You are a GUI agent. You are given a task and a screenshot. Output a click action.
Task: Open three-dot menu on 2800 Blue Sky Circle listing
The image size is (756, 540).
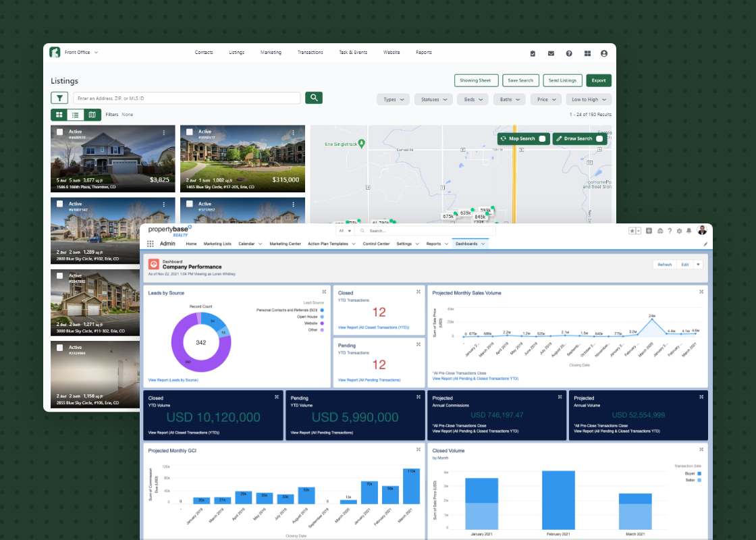point(164,205)
